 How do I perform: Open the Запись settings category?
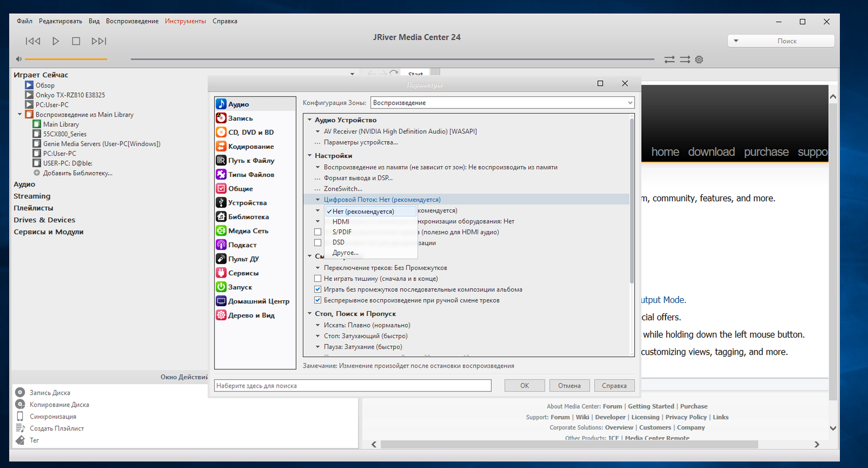(254, 118)
